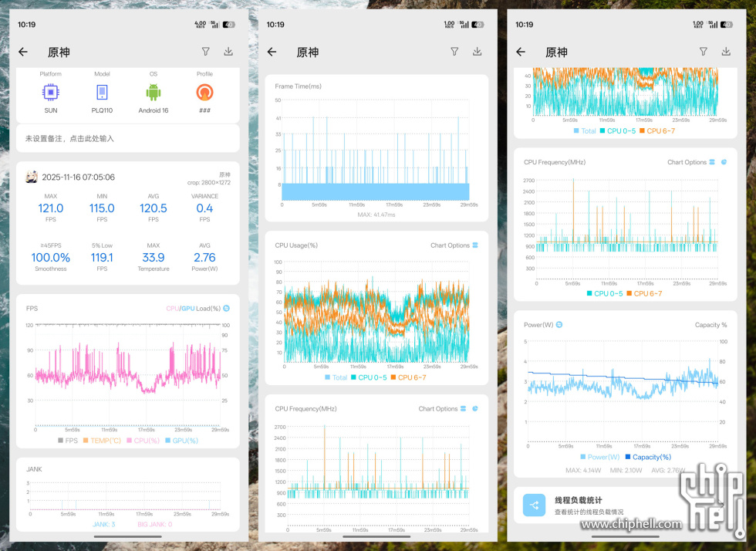Click the round icon beside CPU/GPU Load(%)
The width and height of the screenshot is (756, 551).
click(x=227, y=309)
